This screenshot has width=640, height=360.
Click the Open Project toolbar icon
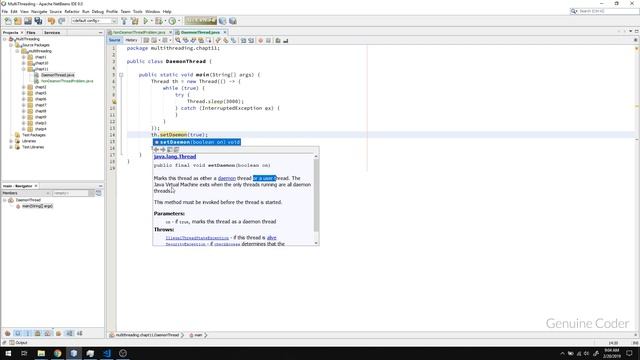click(x=28, y=21)
